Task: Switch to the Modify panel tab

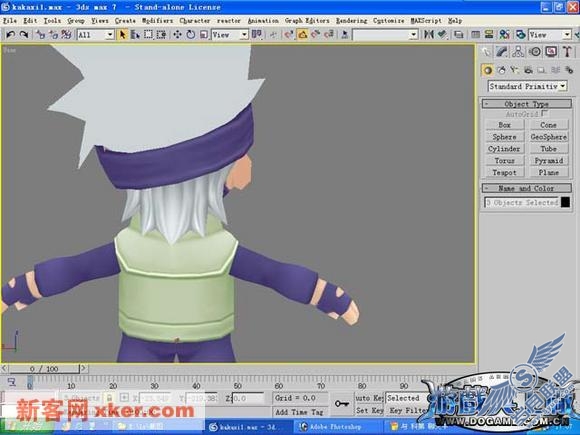Action: (502, 51)
